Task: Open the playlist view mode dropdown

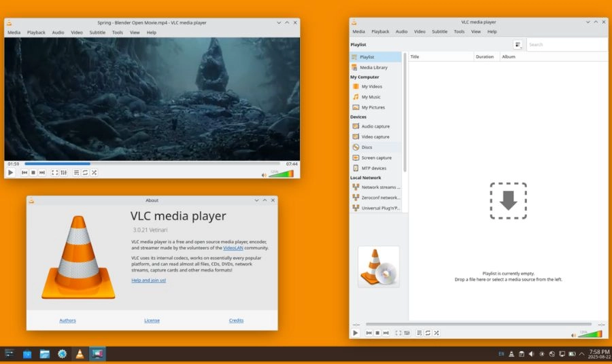Action: coord(518,45)
